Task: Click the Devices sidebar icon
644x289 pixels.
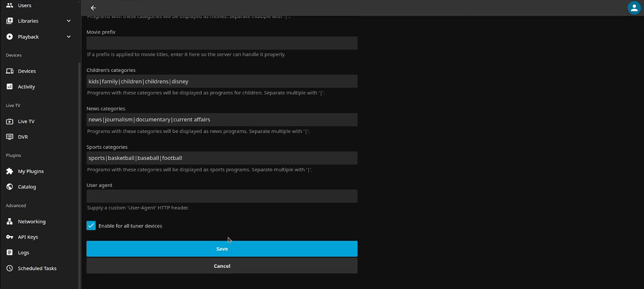Action: [10, 71]
